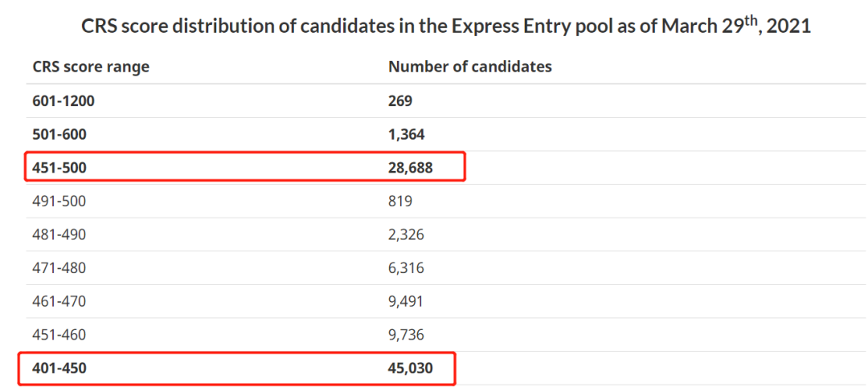Click the 6,316 candidates value
Image resolution: width=868 pixels, height=387 pixels.
(x=407, y=268)
